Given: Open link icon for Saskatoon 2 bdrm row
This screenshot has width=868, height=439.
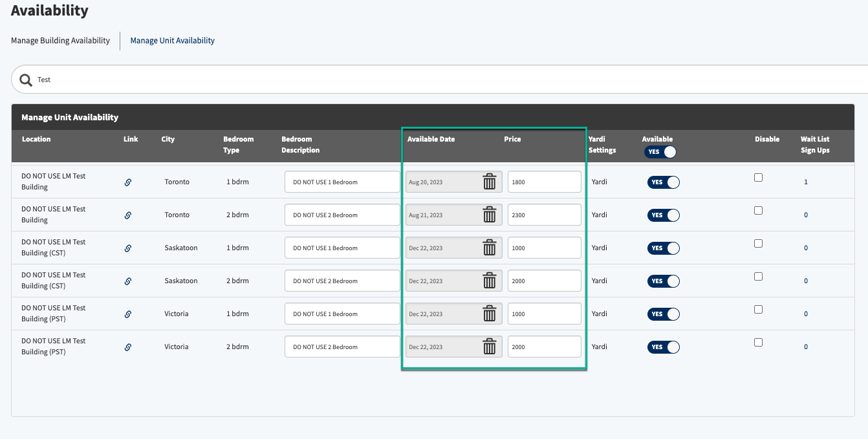Looking at the screenshot, I should [x=128, y=281].
